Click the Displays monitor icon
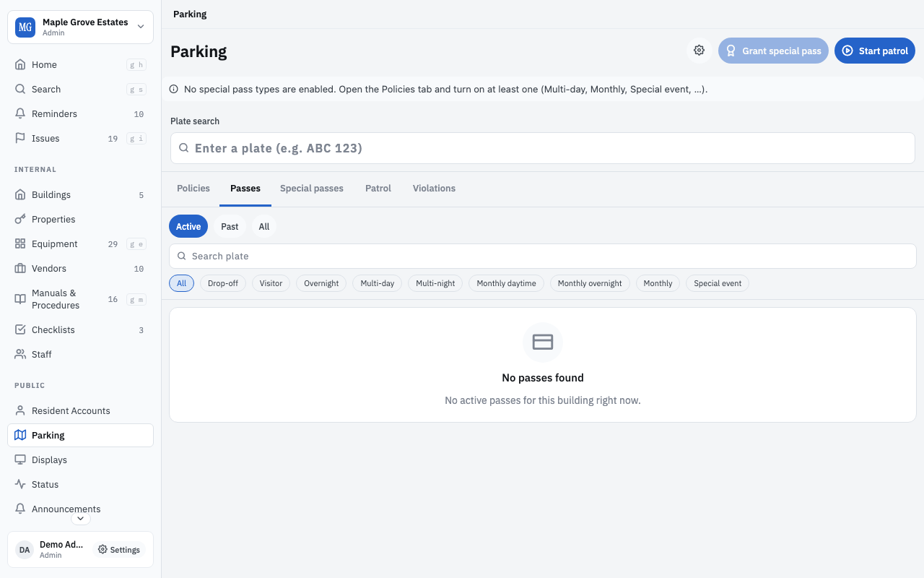 coord(20,460)
